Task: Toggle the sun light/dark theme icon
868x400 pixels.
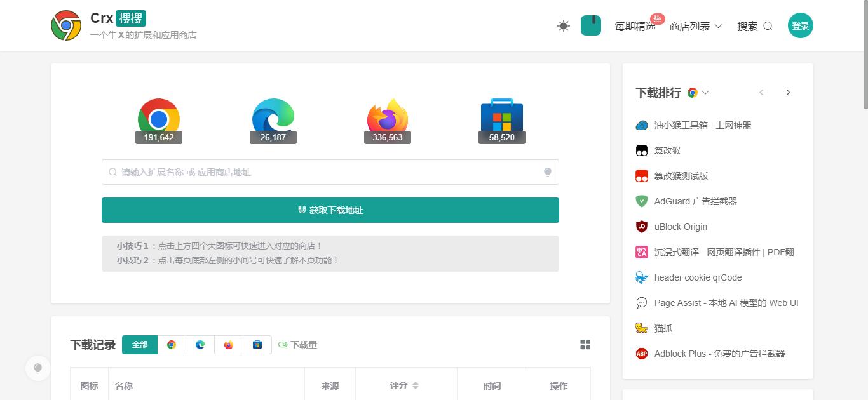Action: (564, 26)
